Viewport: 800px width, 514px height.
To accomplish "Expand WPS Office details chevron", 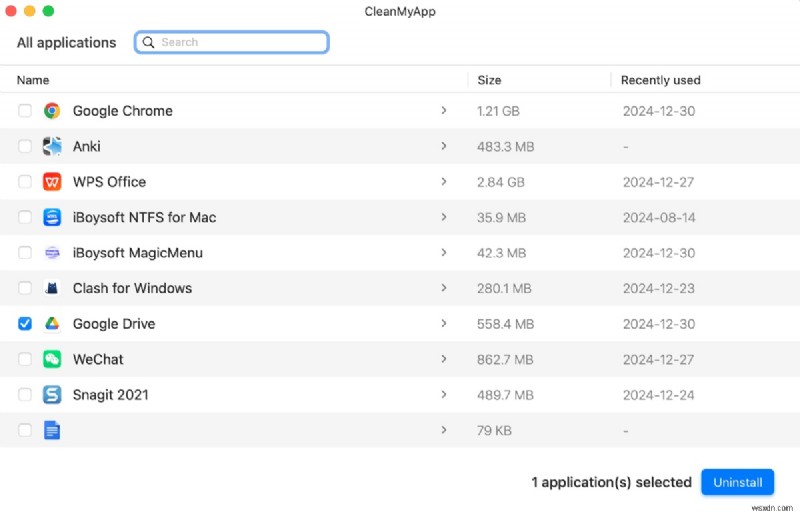I will (444, 181).
